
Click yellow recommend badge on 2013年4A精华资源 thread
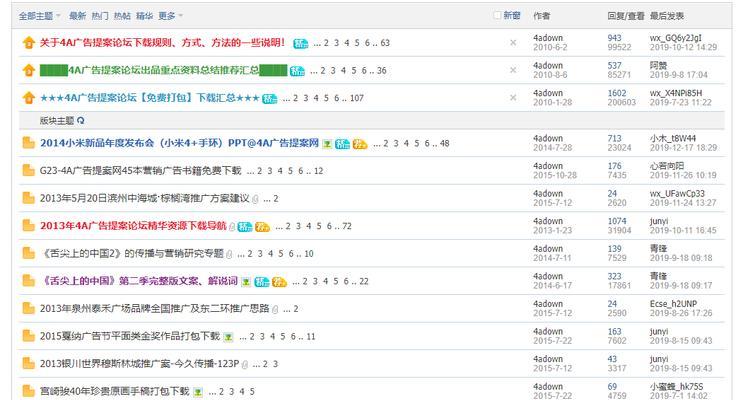coord(262,227)
